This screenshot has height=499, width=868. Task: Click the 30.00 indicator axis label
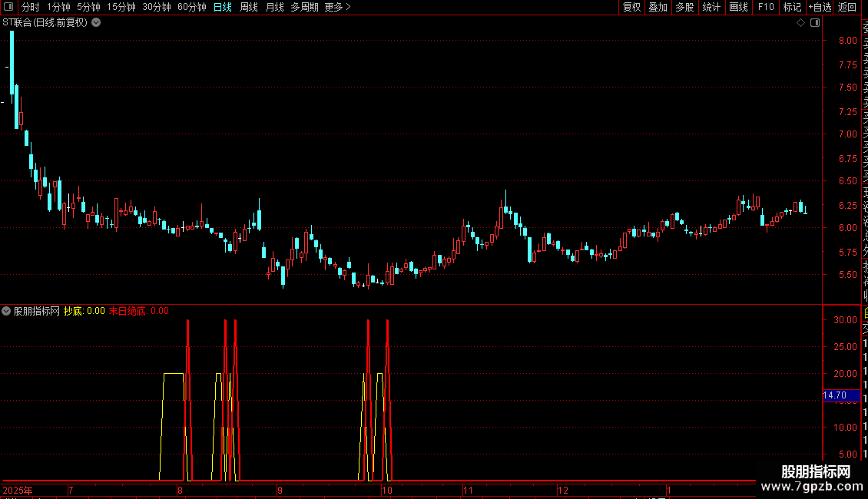tap(845, 320)
